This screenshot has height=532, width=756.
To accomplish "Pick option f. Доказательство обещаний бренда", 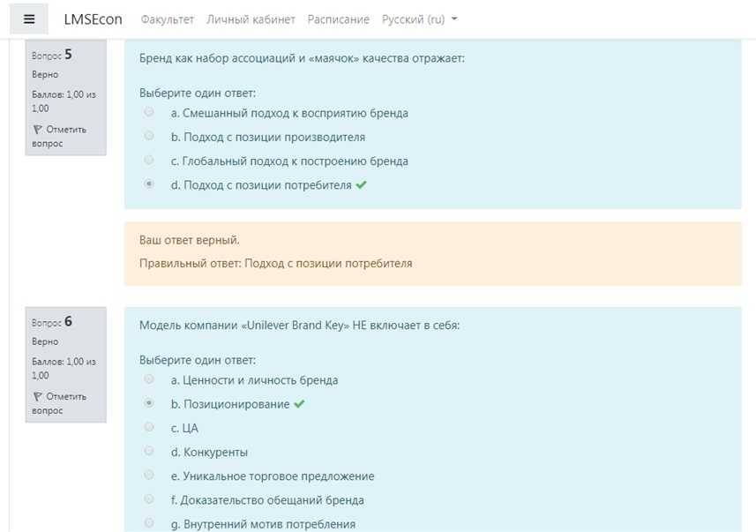I will tap(149, 498).
